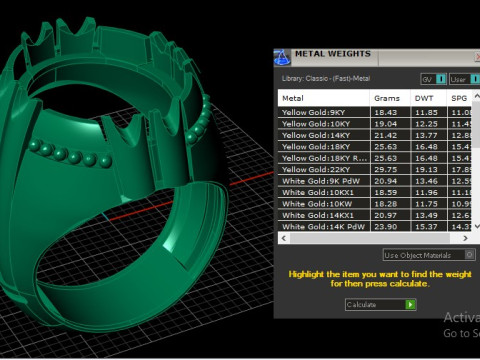Select the White Gold:10KX1 row
Image resolution: width=480 pixels, height=360 pixels.
click(375, 192)
